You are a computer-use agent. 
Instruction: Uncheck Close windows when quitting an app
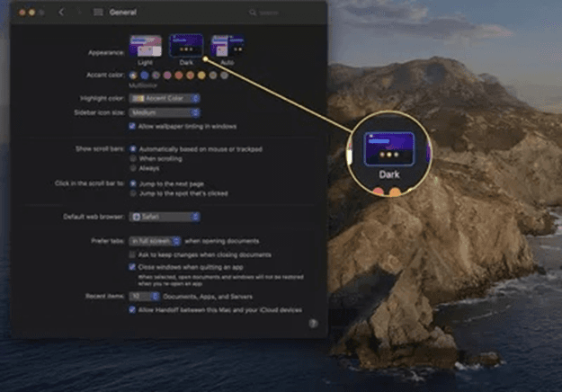(x=133, y=267)
